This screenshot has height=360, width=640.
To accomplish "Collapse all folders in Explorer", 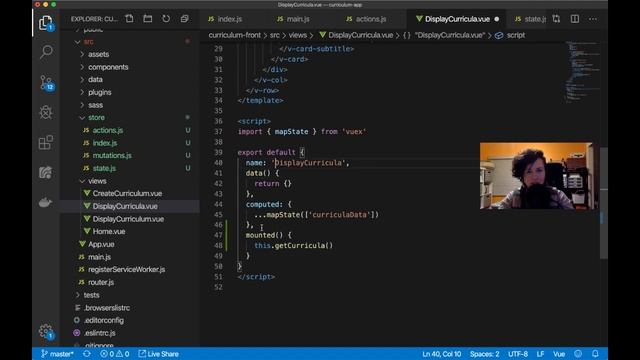I will pos(184,19).
